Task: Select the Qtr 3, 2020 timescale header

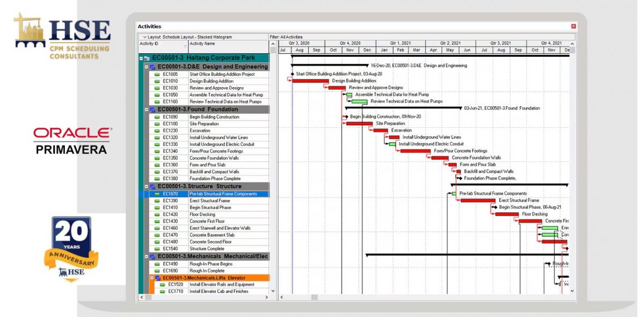Action: 299,43
